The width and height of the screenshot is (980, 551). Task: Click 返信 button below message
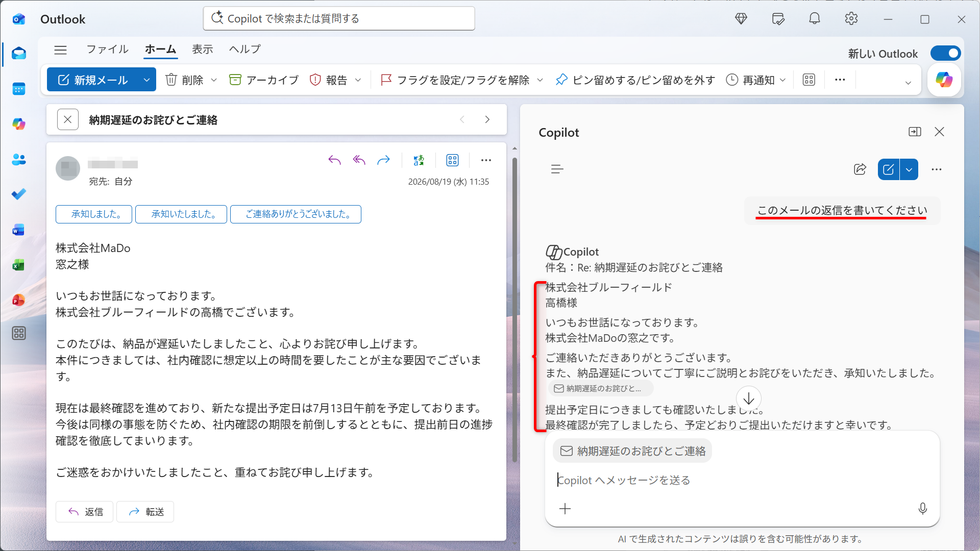pyautogui.click(x=84, y=512)
